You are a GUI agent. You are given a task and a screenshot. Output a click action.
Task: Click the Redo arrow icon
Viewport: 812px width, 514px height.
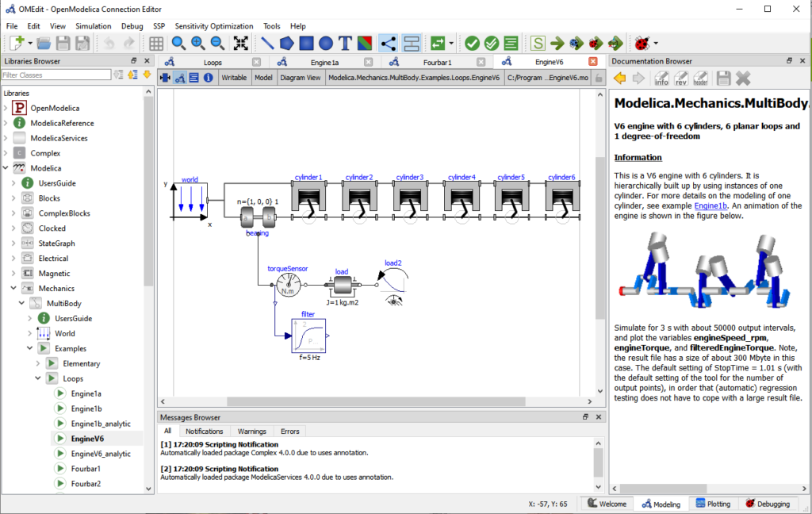click(128, 44)
